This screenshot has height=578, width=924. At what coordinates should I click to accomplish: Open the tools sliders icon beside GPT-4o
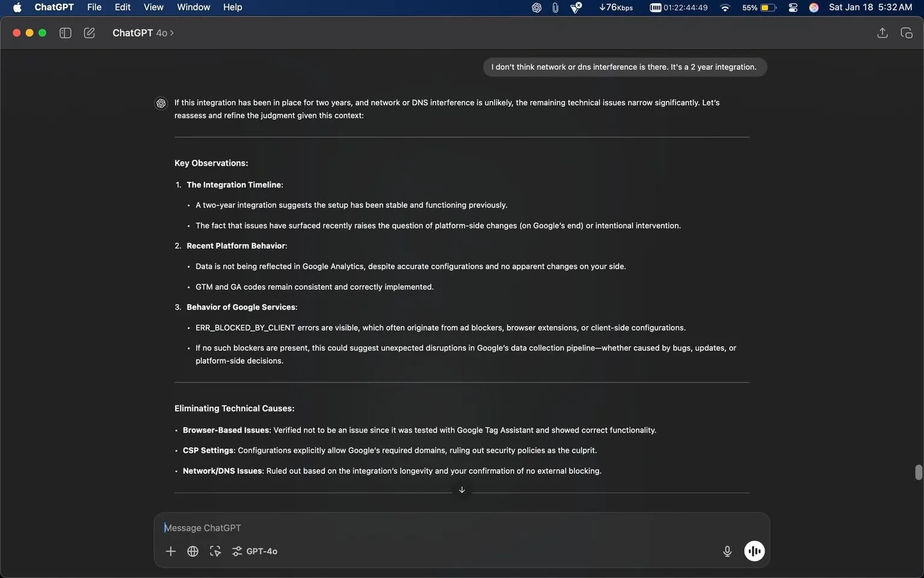[236, 551]
